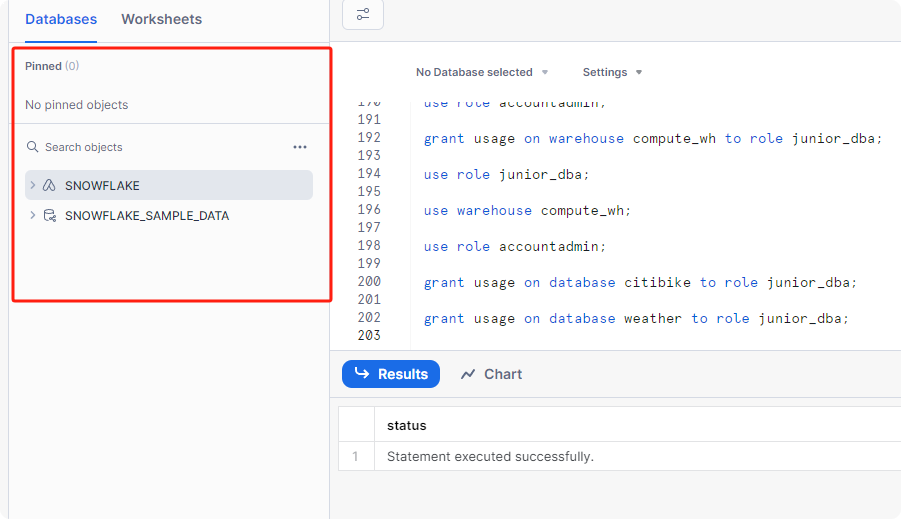Focus the Search objects field
The height and width of the screenshot is (519, 901).
tap(150, 147)
